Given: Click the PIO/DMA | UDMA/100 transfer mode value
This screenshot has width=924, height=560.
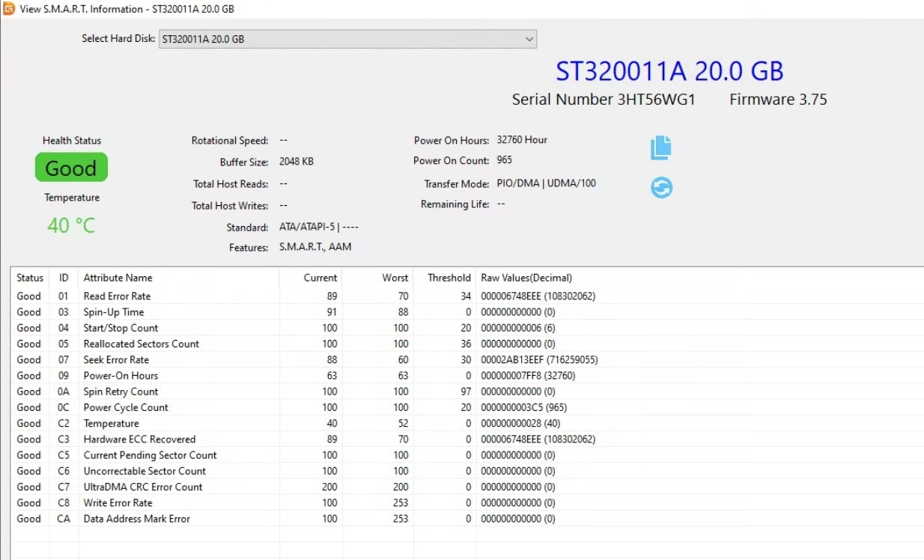Looking at the screenshot, I should [546, 183].
